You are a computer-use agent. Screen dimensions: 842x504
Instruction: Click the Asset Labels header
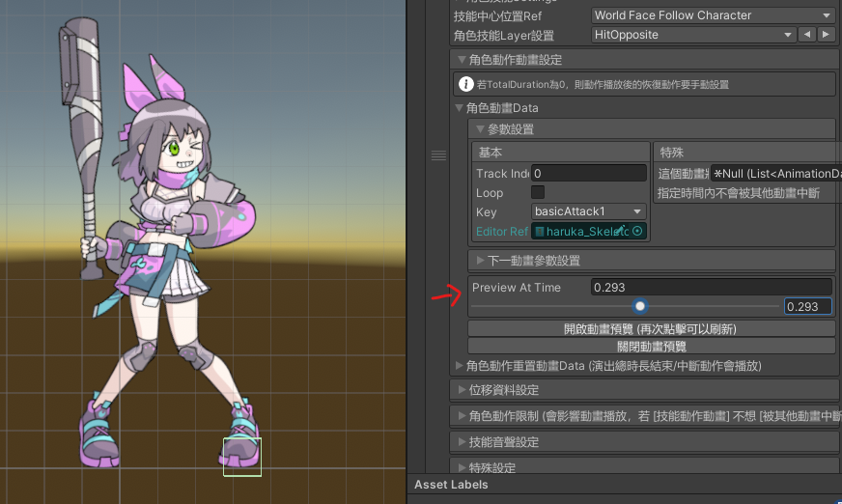(x=451, y=484)
